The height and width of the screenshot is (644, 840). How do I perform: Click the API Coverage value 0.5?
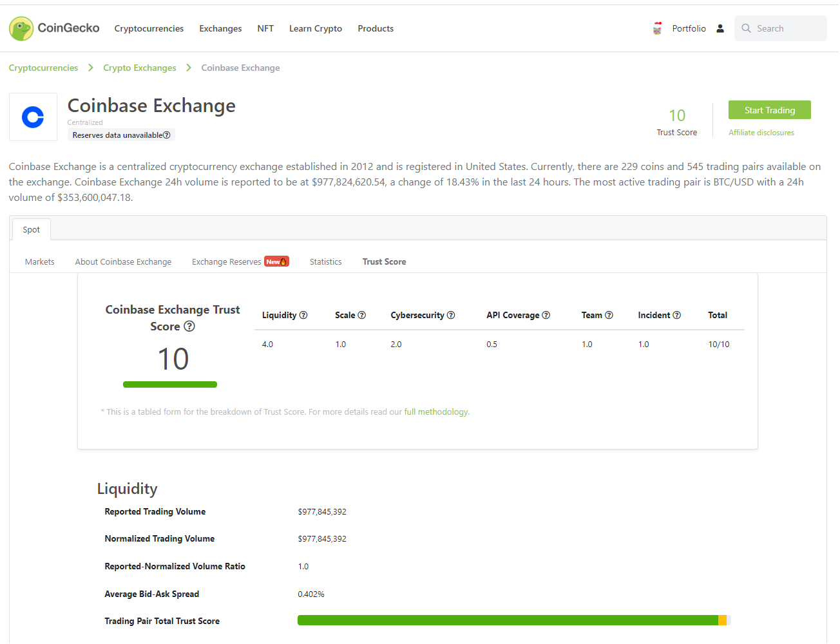(492, 345)
